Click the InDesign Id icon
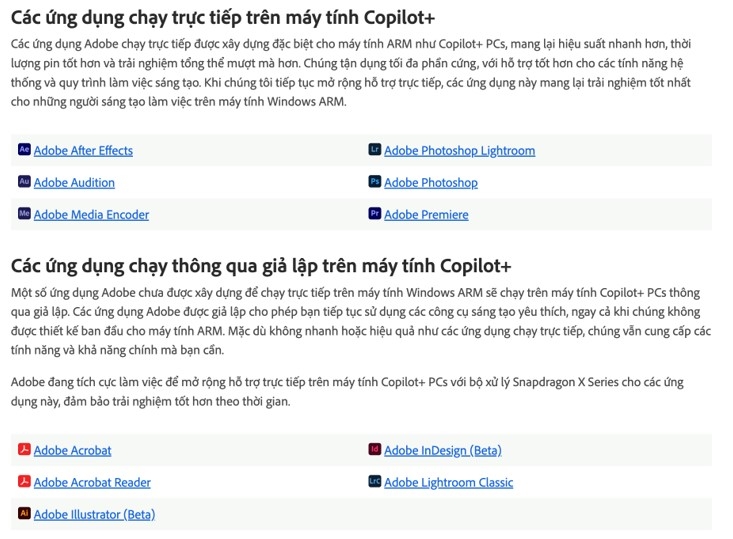The height and width of the screenshot is (539, 733). [375, 449]
